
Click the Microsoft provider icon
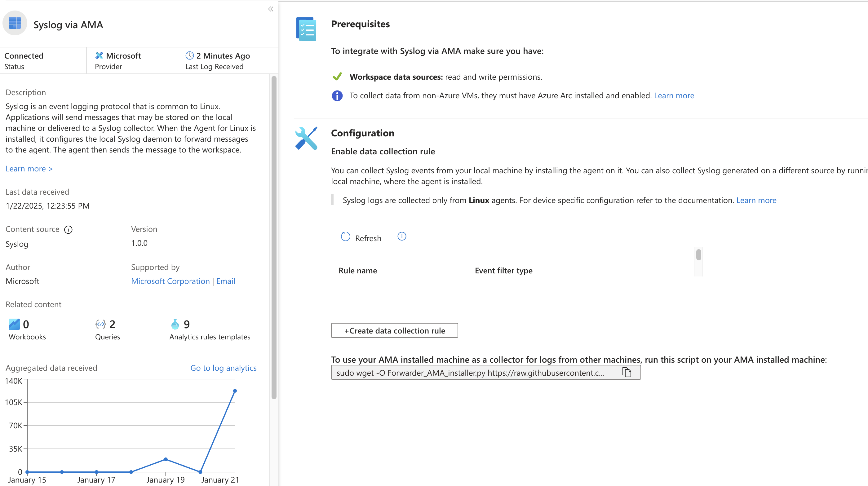click(99, 55)
